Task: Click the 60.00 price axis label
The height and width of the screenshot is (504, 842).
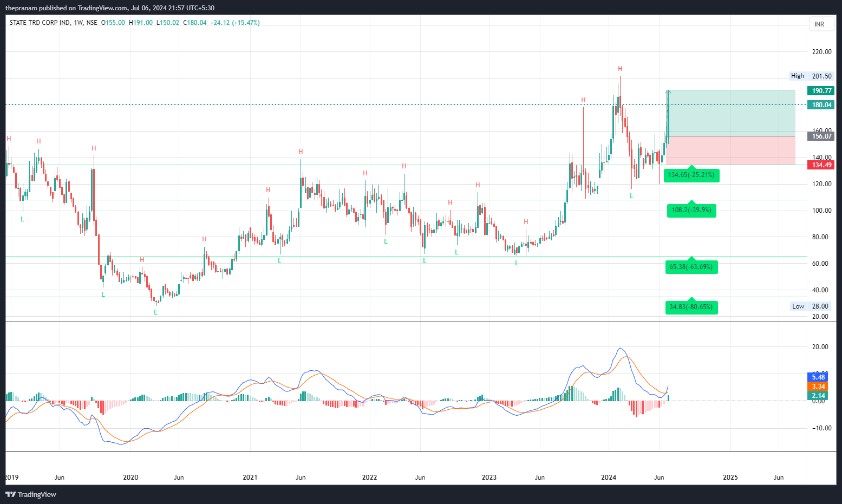Action: pyautogui.click(x=821, y=264)
